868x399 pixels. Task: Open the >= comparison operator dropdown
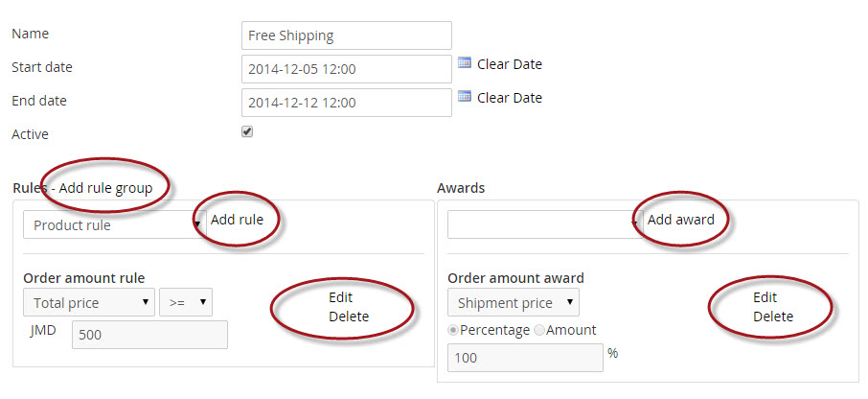(x=186, y=302)
